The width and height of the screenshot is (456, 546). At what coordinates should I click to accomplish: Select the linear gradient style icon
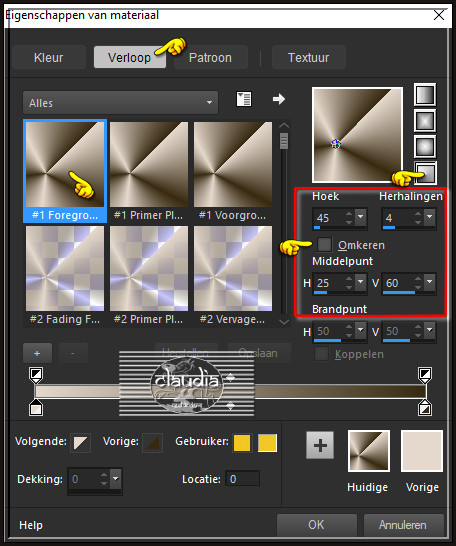point(425,94)
